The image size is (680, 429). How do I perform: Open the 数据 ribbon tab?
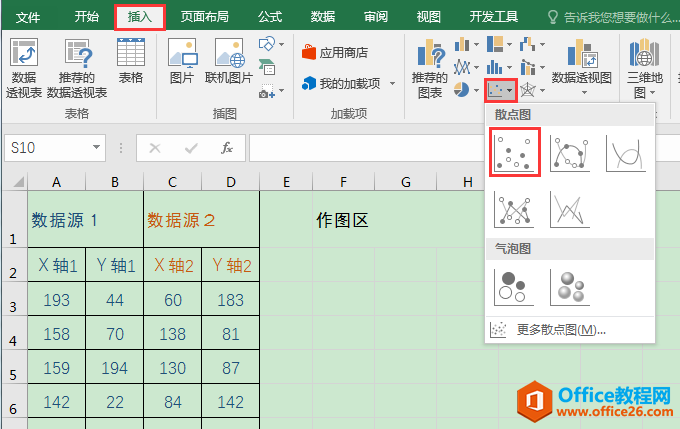(323, 17)
